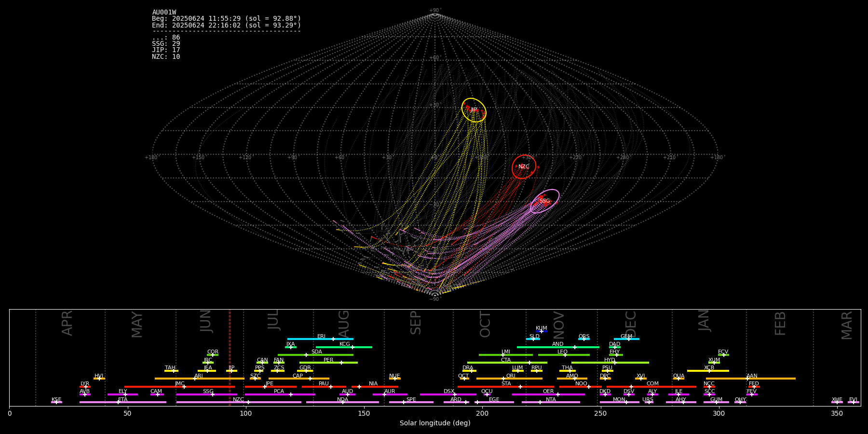Click the 150 tick on the solar longitude axis
This screenshot has width=868, height=434.
coord(364,414)
